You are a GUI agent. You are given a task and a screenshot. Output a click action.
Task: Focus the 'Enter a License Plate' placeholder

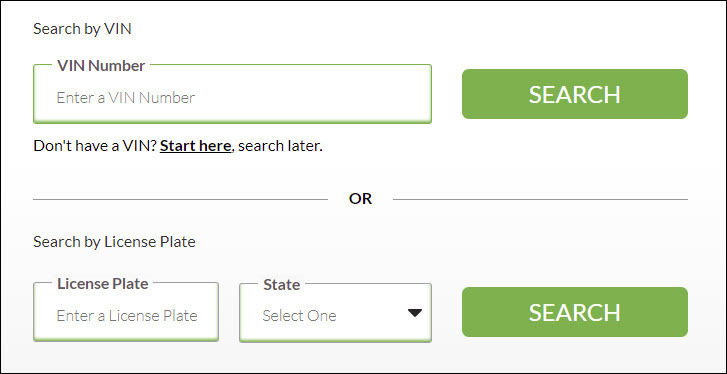(x=127, y=316)
